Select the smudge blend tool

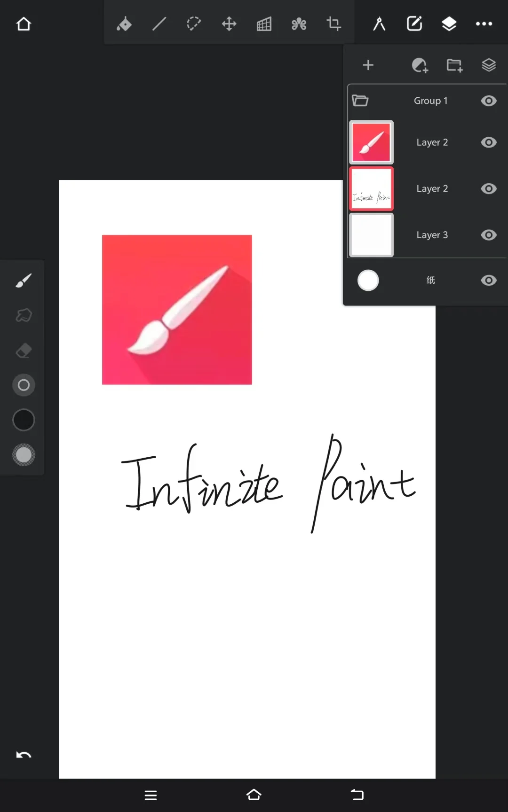(x=24, y=315)
